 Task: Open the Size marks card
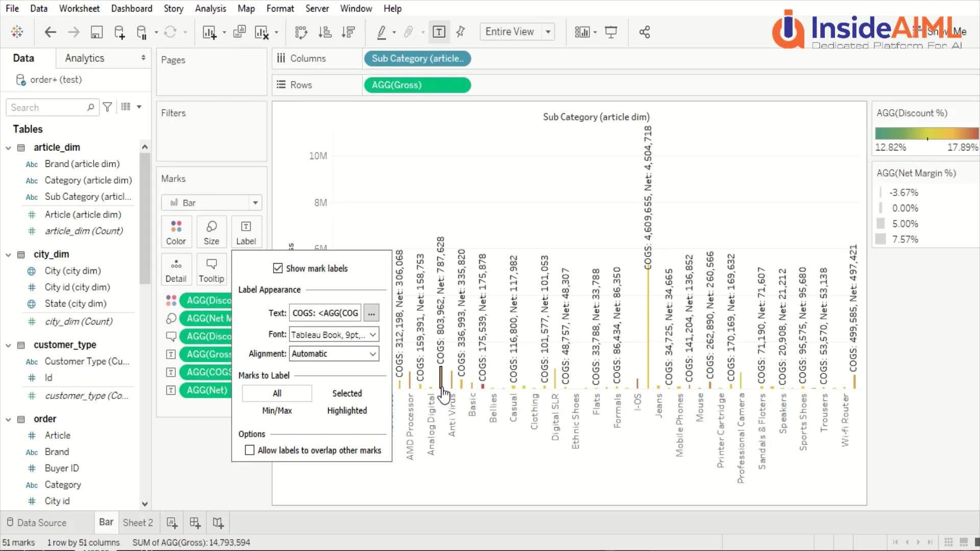coord(211,232)
